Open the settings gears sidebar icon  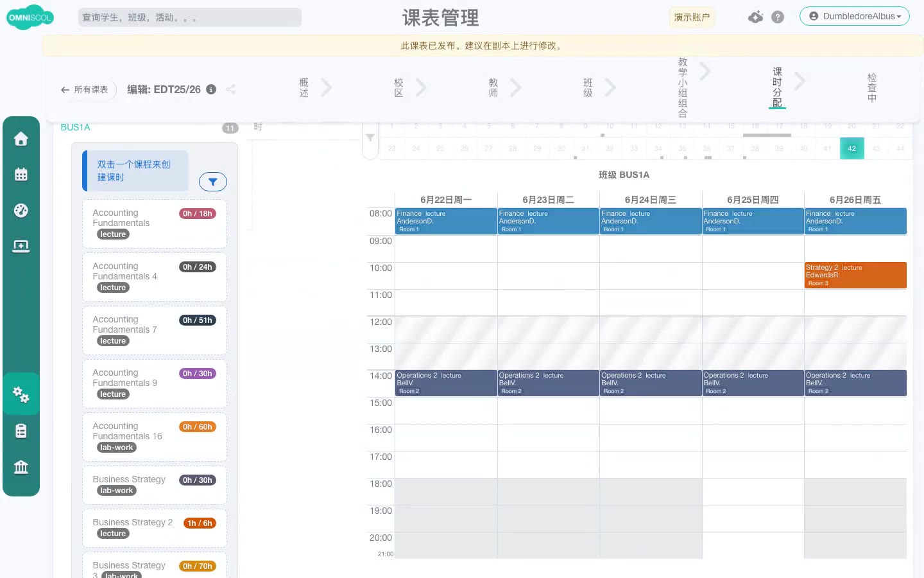21,394
